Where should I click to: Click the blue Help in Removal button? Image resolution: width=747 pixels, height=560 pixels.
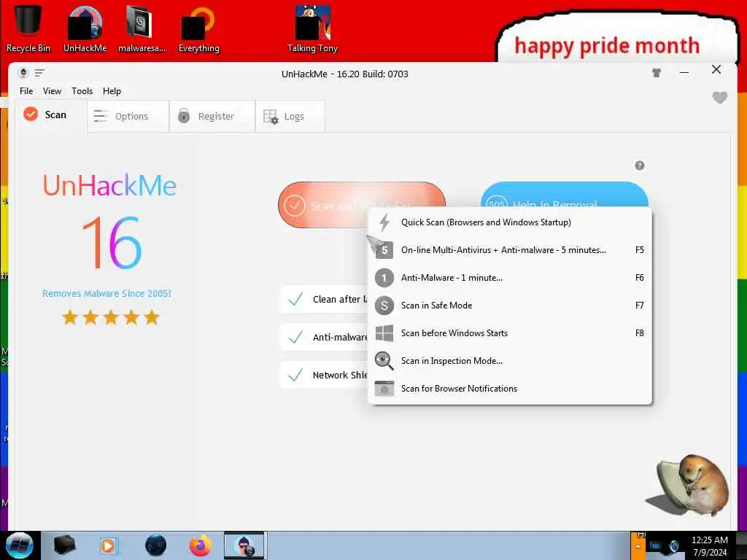pos(565,194)
